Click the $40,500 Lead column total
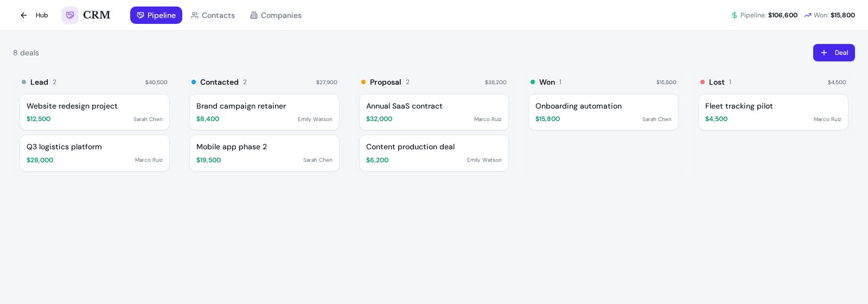 pyautogui.click(x=156, y=83)
